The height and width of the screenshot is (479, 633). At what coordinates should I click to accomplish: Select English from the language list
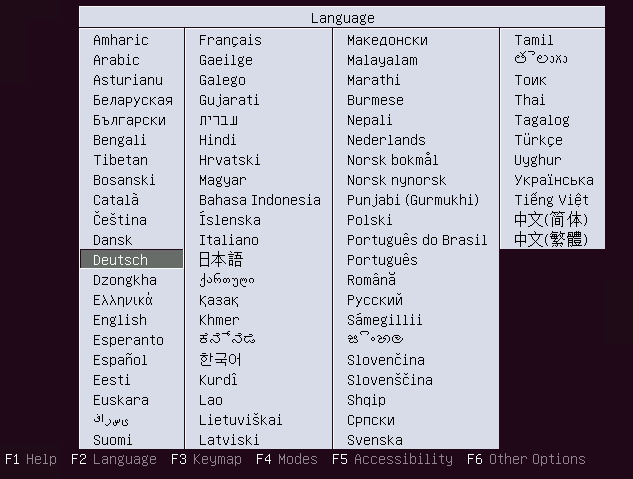coord(120,320)
